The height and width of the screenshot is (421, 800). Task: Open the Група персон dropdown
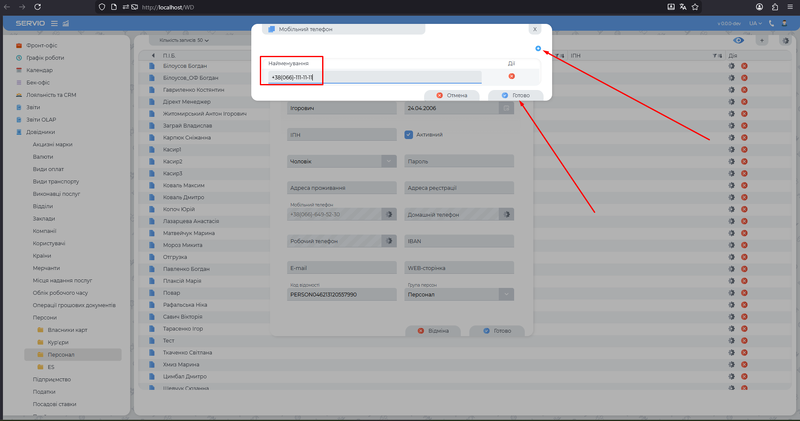[506, 294]
